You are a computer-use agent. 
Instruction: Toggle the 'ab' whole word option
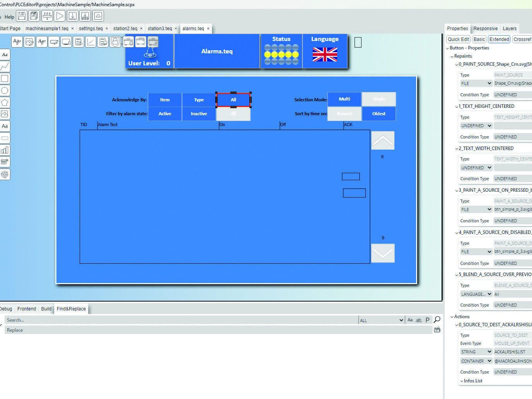(x=419, y=320)
